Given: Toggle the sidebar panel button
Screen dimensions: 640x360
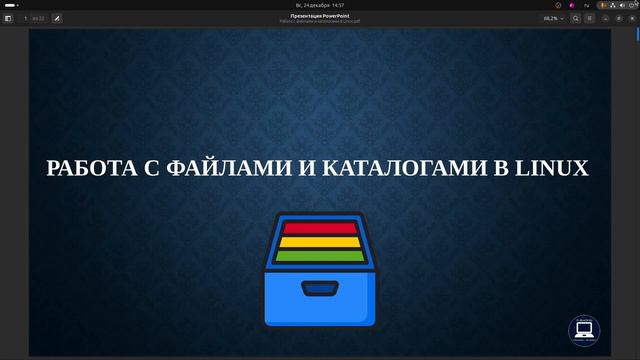Looking at the screenshot, I should coord(8,18).
